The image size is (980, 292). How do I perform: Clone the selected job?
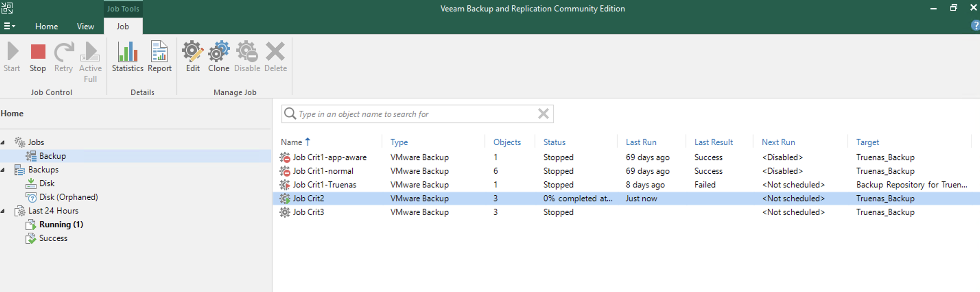click(x=219, y=57)
